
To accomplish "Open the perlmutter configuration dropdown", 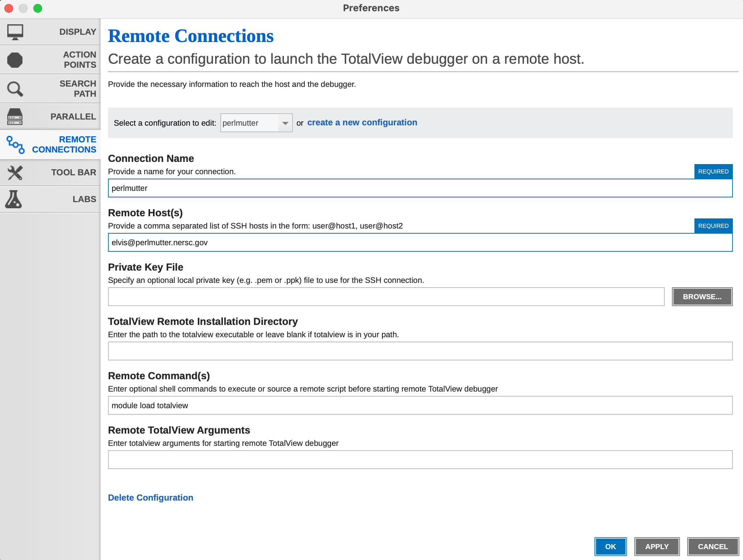I will pyautogui.click(x=249, y=123).
